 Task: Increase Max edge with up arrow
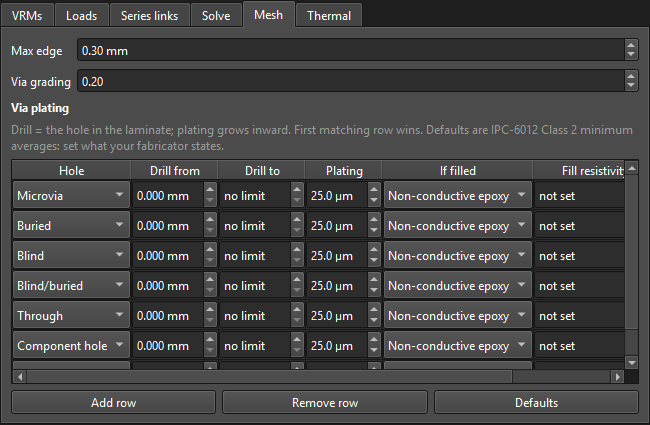pos(631,45)
